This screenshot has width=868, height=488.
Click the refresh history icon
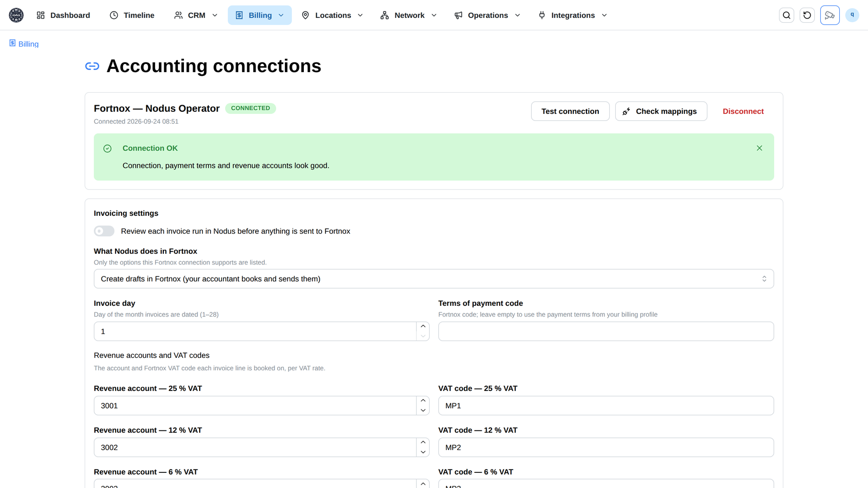tap(807, 15)
